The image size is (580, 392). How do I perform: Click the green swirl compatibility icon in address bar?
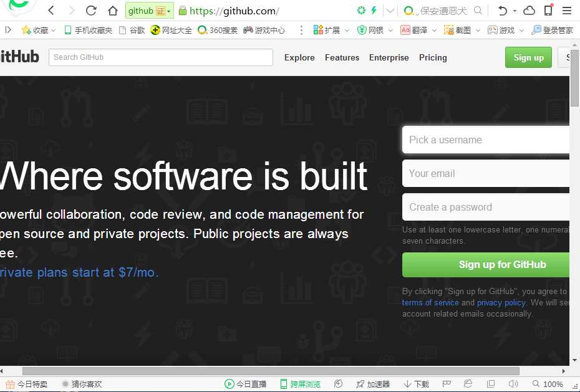pyautogui.click(x=361, y=11)
